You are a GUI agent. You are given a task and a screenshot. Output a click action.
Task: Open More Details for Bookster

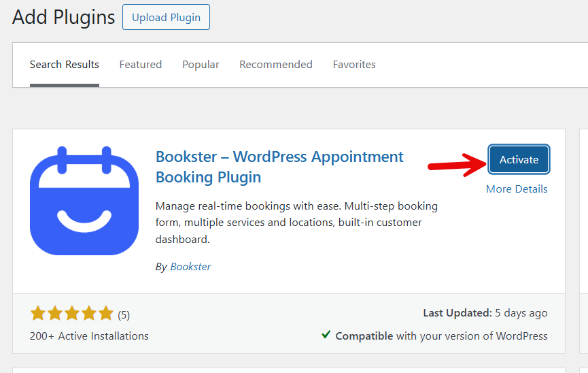517,189
